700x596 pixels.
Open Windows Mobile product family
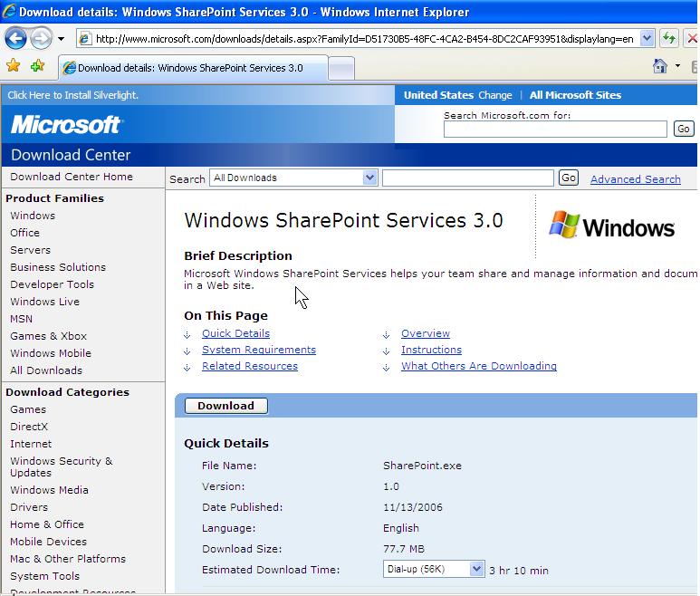pyautogui.click(x=51, y=353)
